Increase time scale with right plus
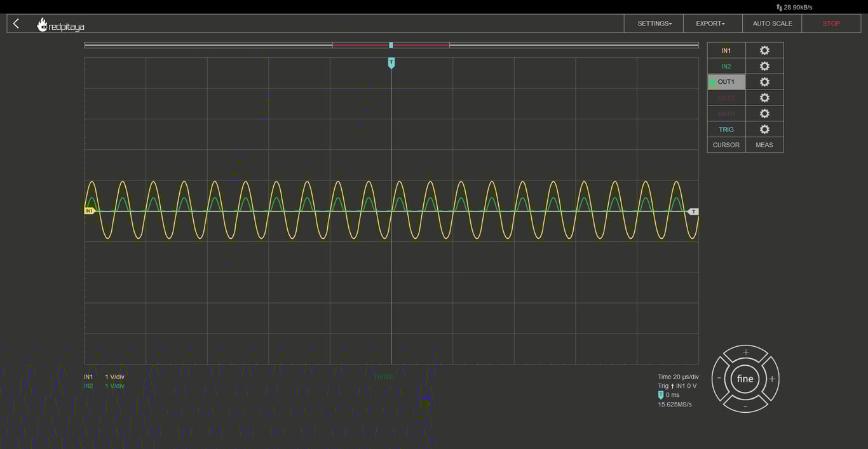This screenshot has height=449, width=868. [x=772, y=379]
